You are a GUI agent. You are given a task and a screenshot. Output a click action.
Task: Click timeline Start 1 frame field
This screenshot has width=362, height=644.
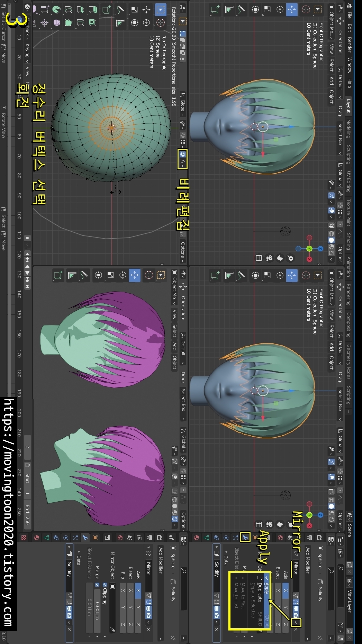tap(27, 483)
